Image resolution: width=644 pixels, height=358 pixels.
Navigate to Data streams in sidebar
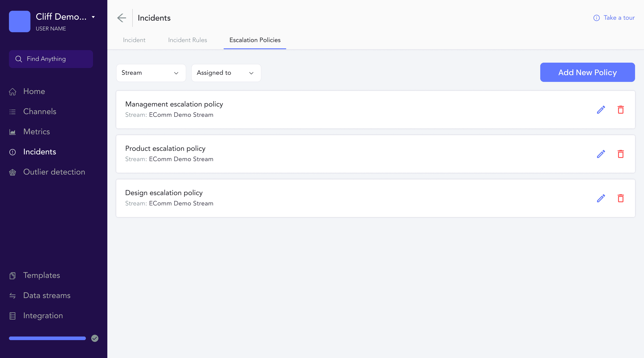[47, 295]
